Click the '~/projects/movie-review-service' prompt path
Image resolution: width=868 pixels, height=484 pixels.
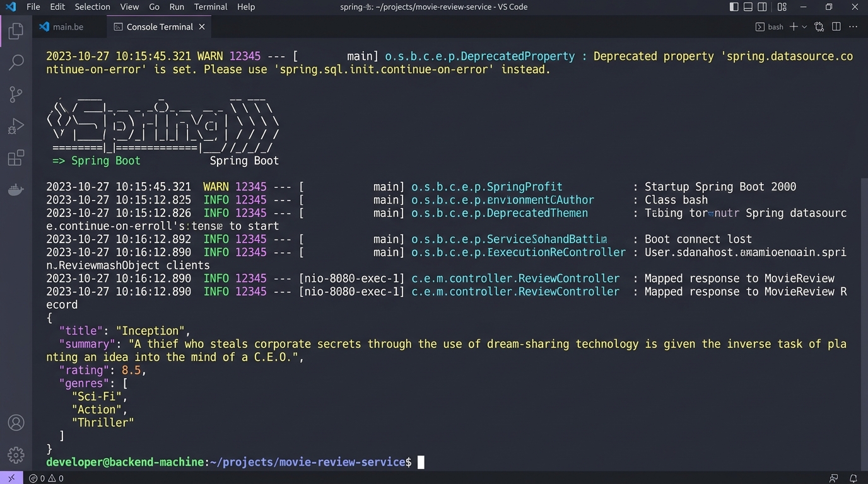(x=307, y=462)
